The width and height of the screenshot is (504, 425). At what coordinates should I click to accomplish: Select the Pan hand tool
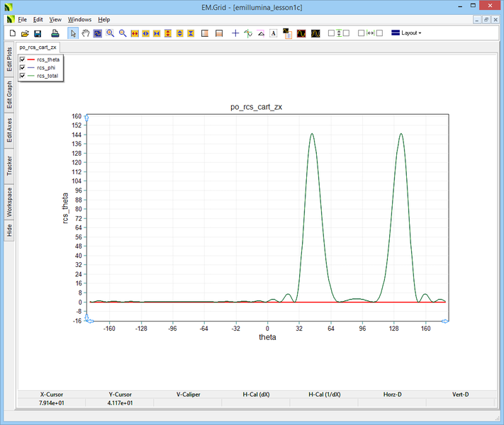coord(85,33)
